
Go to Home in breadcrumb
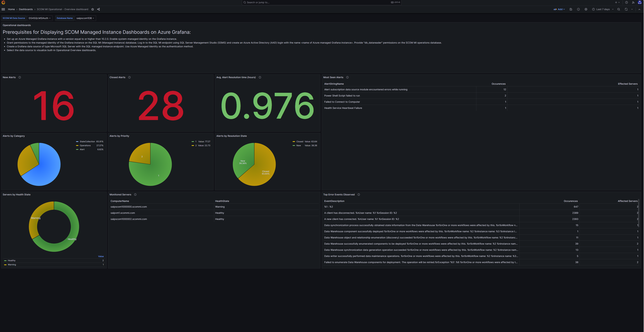tap(11, 9)
